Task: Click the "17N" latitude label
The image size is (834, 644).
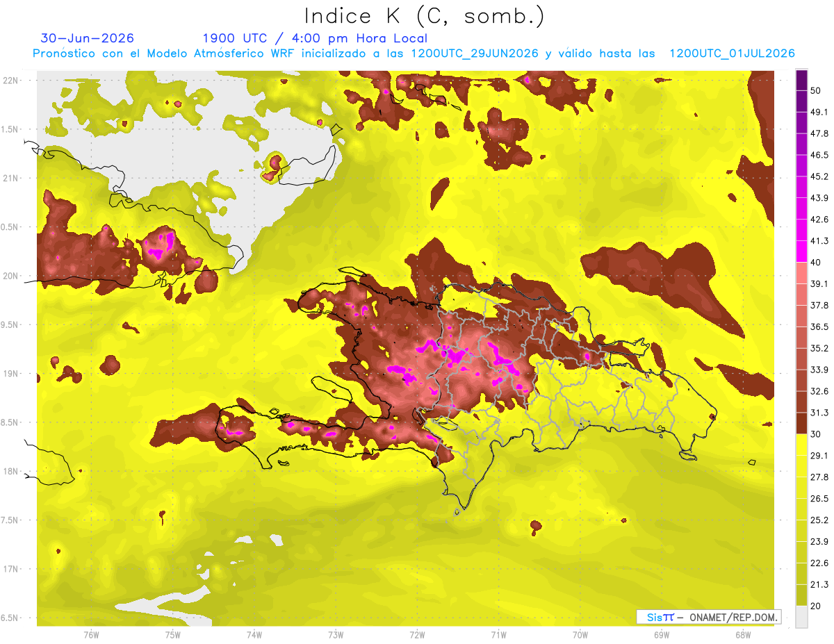Action: (x=10, y=569)
